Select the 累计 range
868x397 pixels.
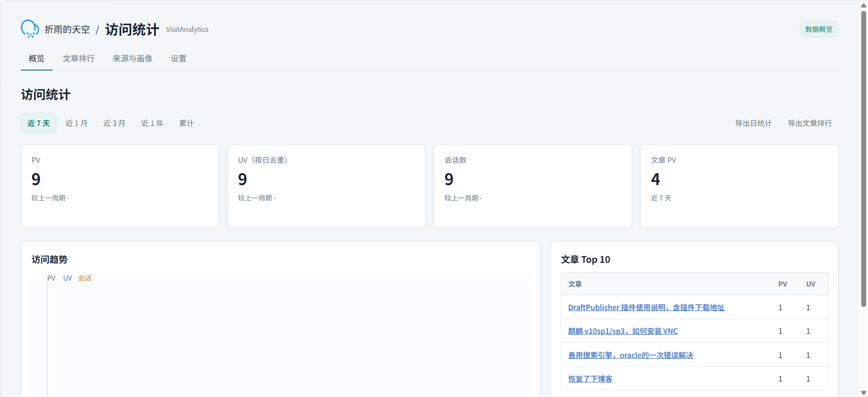(186, 123)
